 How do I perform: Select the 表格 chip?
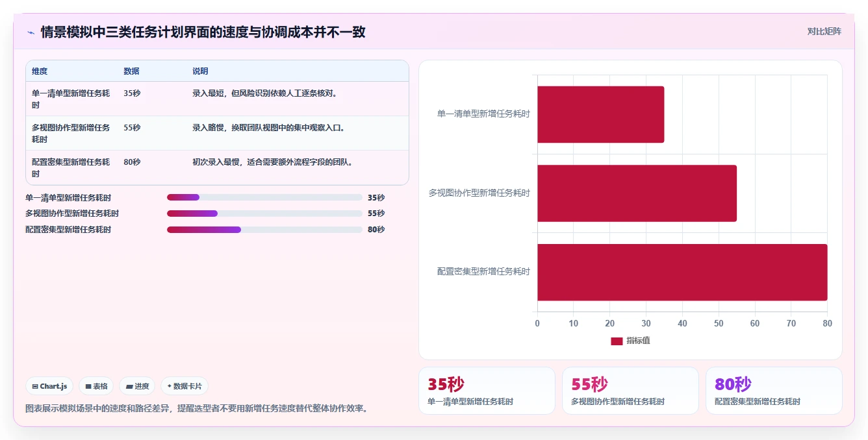coord(96,386)
